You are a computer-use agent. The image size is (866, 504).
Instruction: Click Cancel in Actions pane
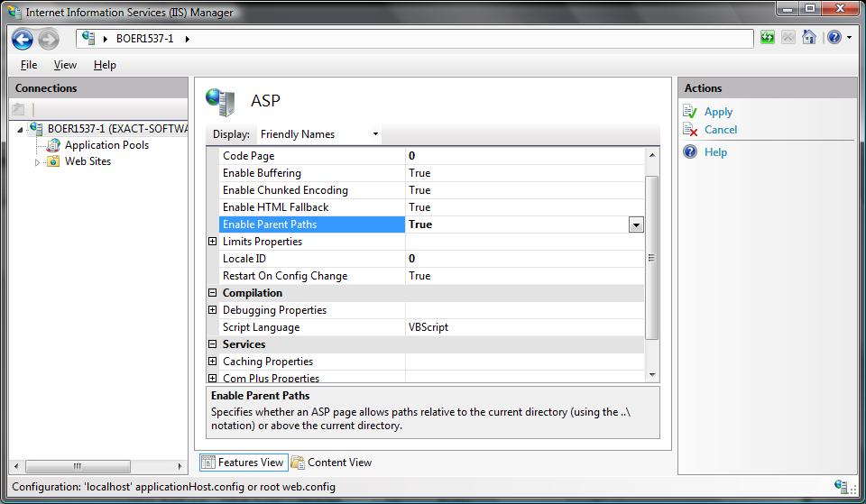pos(721,130)
